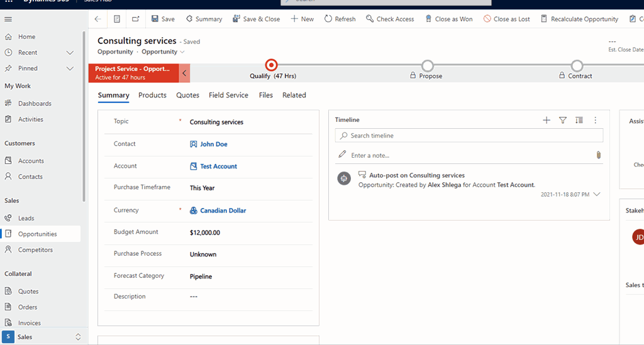Select the Qualify stage marker

271,65
